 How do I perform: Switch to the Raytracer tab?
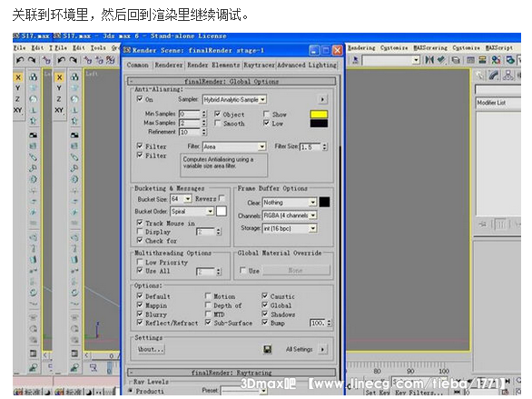click(x=260, y=65)
